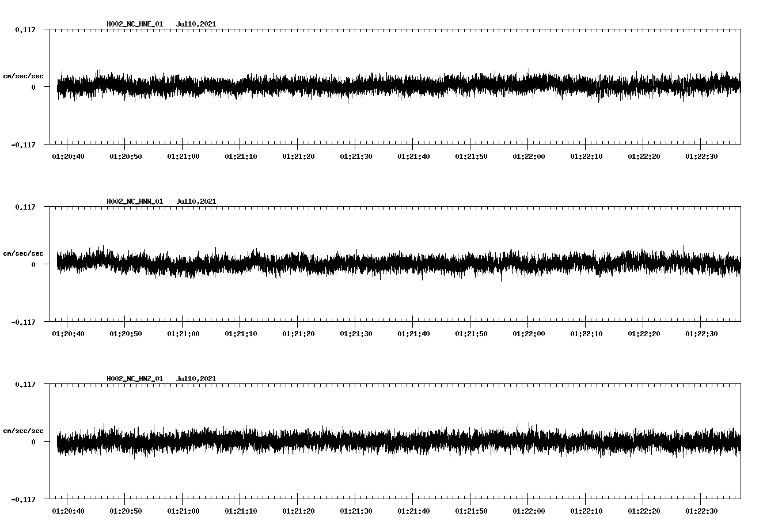Screen dimensions: 782x532
Task: Click the 01:22:00 time label under the HNN plot
Action: [529, 334]
